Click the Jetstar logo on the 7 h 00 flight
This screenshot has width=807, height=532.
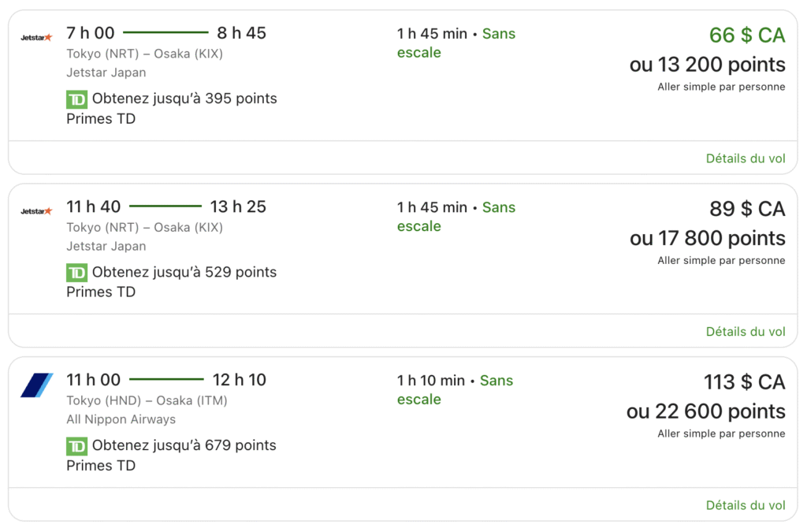[35, 34]
